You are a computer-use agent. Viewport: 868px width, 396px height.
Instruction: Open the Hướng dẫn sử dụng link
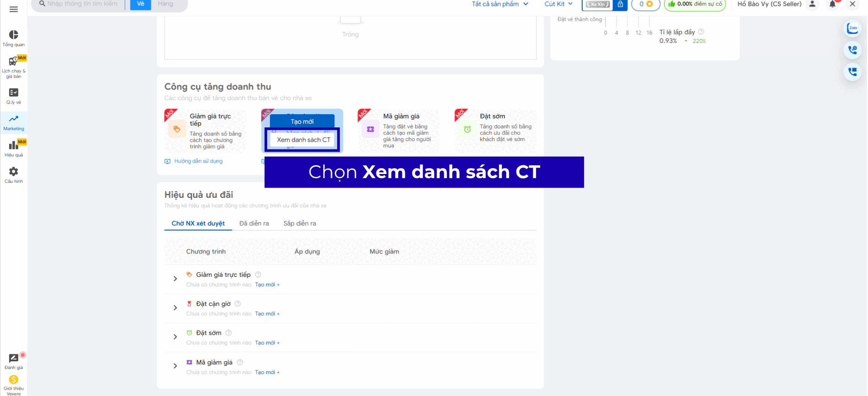[198, 161]
